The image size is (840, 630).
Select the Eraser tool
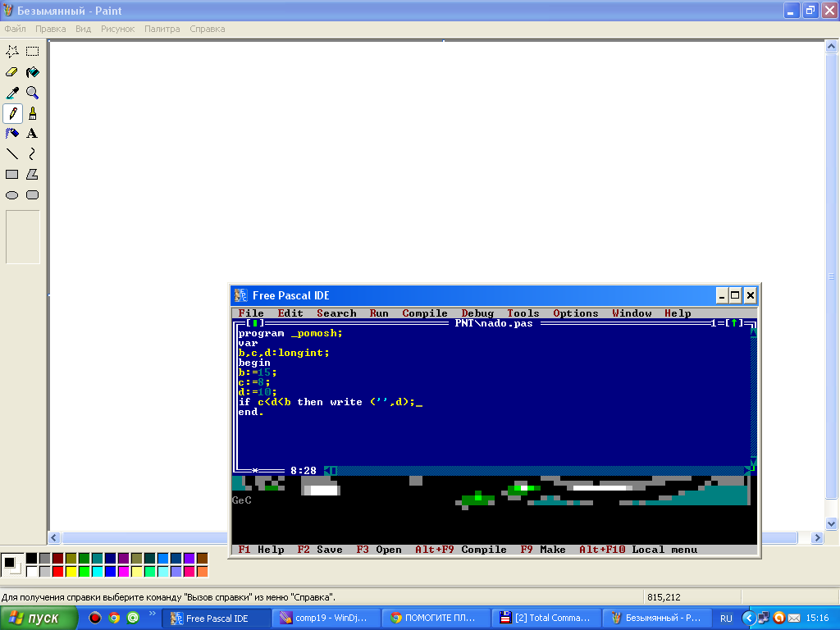12,72
